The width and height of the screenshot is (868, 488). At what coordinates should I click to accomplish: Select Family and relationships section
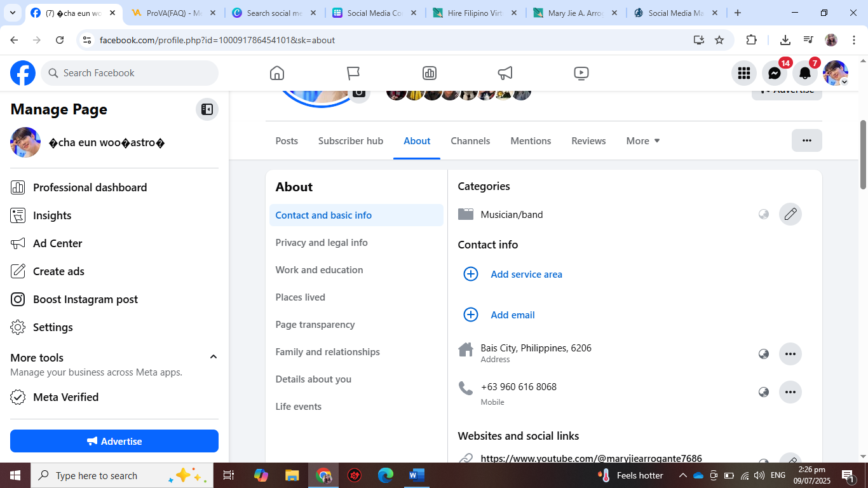pyautogui.click(x=356, y=352)
